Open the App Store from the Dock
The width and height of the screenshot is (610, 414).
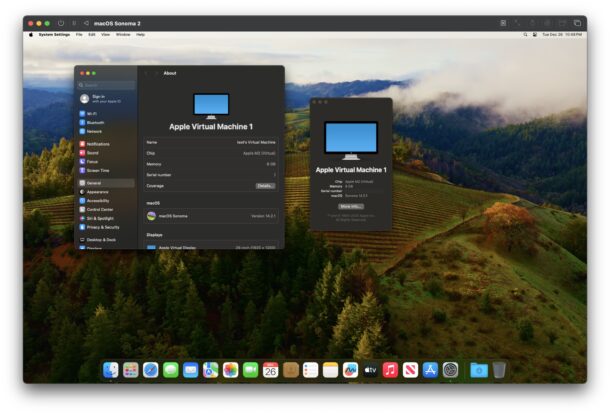click(430, 370)
